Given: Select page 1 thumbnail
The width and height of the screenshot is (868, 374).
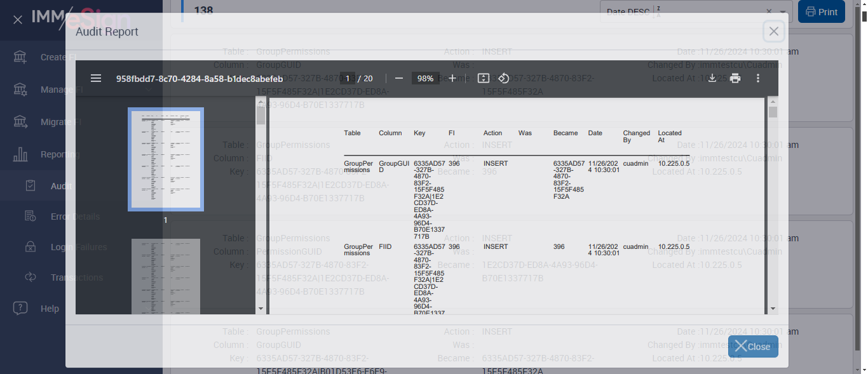Looking at the screenshot, I should pyautogui.click(x=166, y=159).
